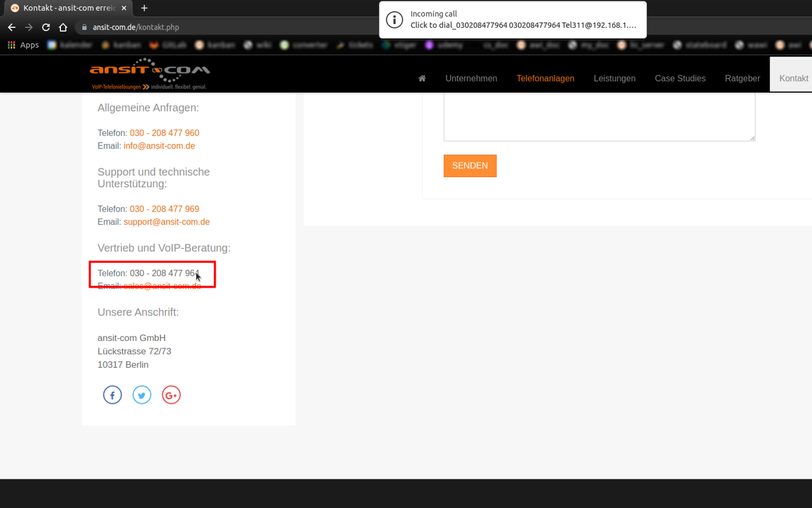Image resolution: width=812 pixels, height=508 pixels.
Task: Visit the company's Twitter page icon
Action: 141,394
